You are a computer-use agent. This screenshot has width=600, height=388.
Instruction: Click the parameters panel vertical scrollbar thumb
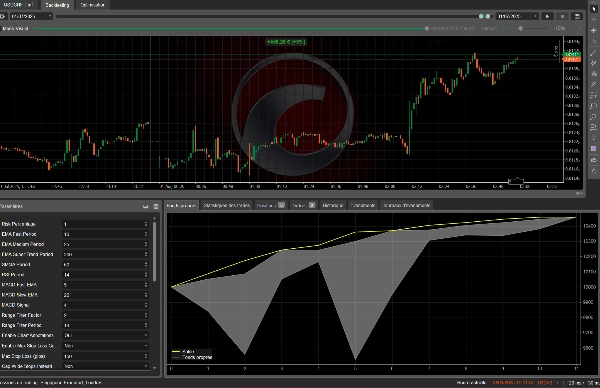(155, 252)
